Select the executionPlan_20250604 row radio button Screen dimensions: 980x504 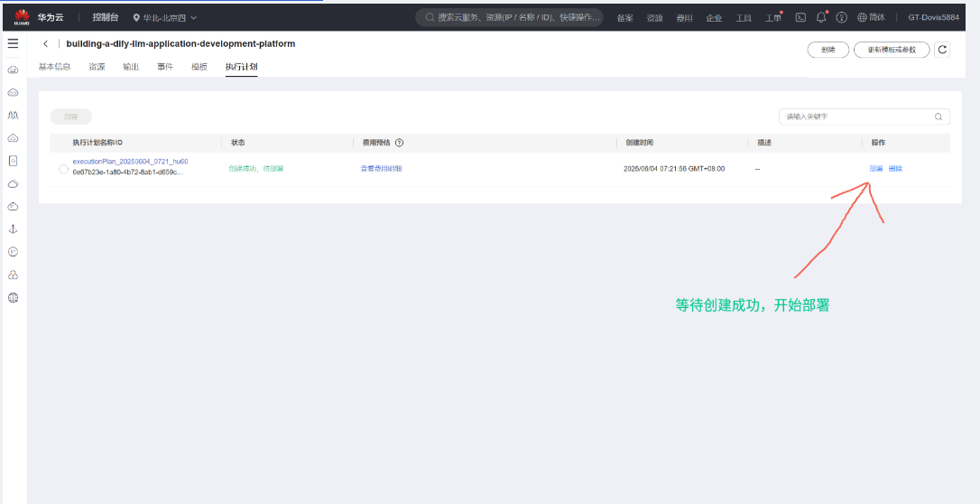63,169
